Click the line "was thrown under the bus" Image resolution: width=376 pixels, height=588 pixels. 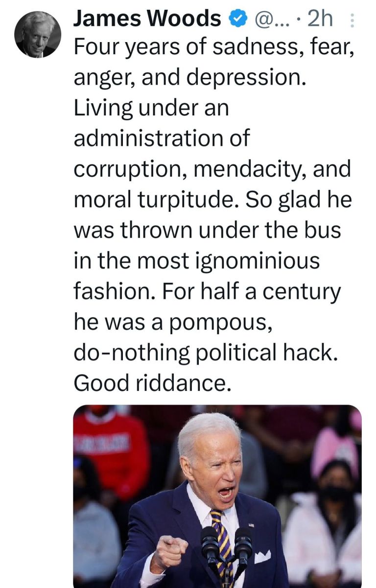pyautogui.click(x=207, y=230)
